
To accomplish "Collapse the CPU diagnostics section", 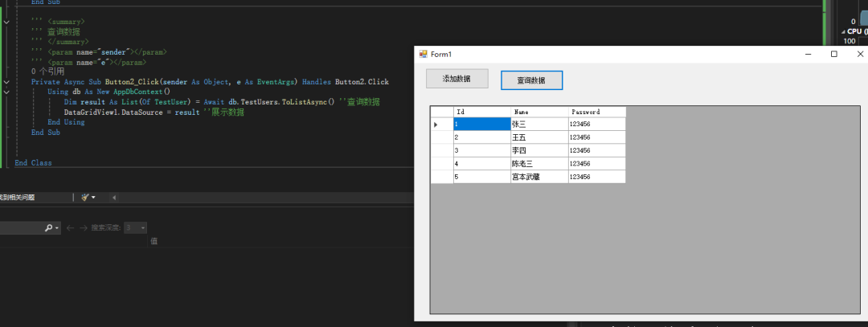I will point(844,31).
